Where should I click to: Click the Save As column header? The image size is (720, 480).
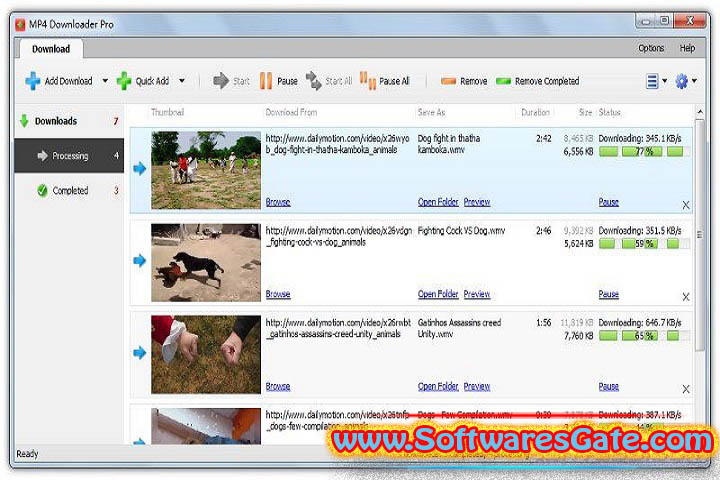tap(431, 112)
